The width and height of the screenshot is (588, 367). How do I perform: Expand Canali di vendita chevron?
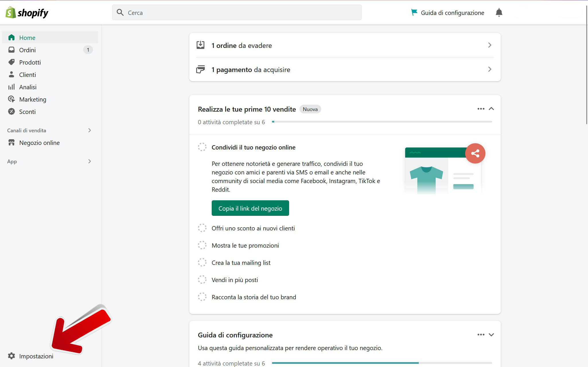click(89, 130)
